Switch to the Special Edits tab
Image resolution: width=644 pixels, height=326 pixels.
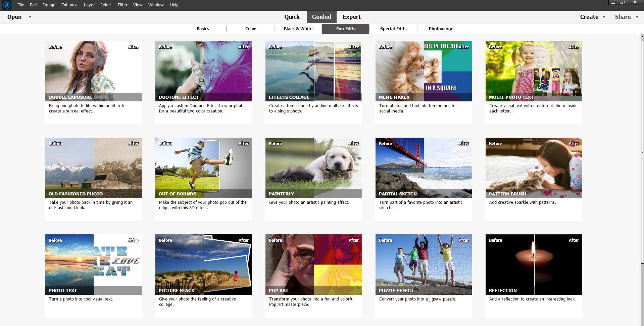coord(393,29)
